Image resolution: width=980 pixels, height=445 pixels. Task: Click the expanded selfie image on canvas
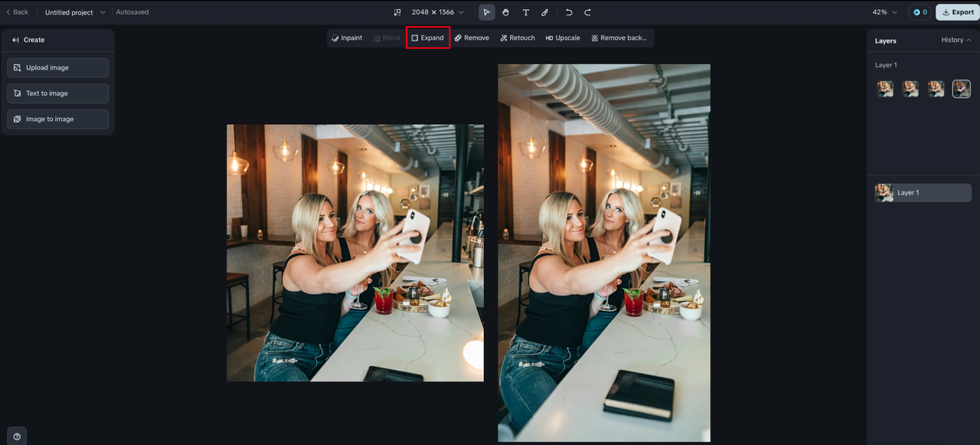click(x=604, y=253)
